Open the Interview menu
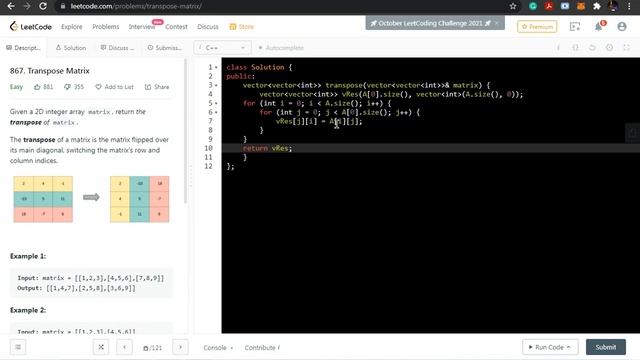 tap(142, 27)
